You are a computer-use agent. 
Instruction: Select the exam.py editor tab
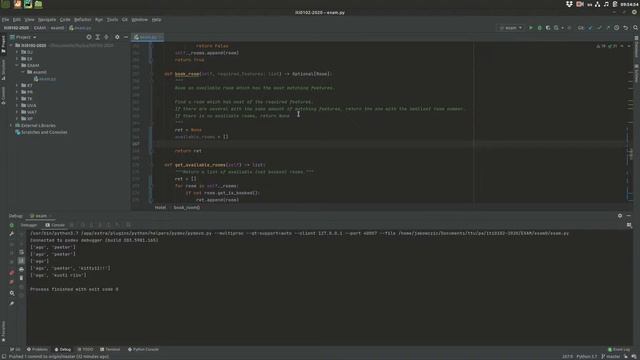pos(147,37)
